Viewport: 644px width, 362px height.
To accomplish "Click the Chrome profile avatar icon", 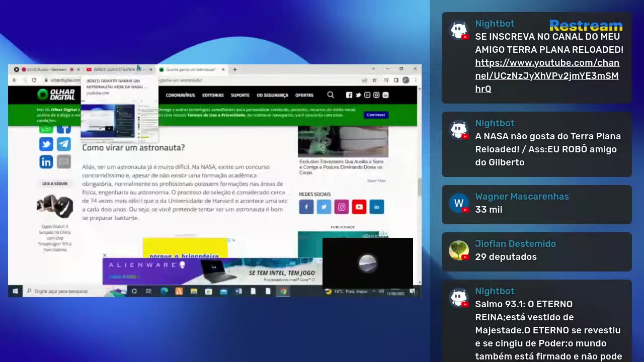I will (406, 80).
